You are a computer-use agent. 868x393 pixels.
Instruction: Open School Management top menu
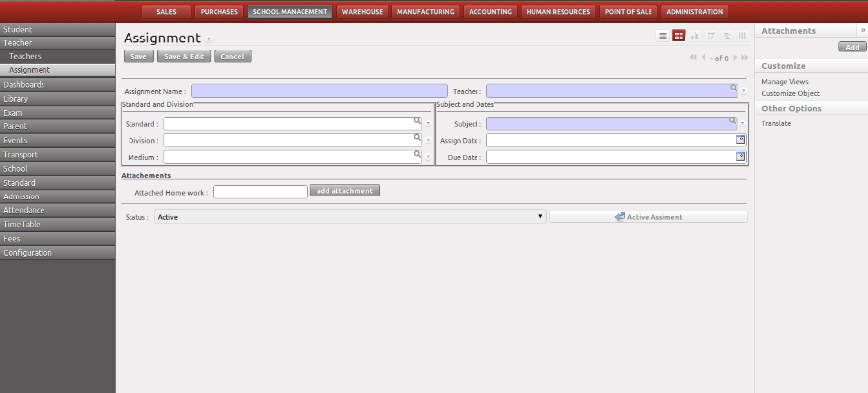(290, 12)
